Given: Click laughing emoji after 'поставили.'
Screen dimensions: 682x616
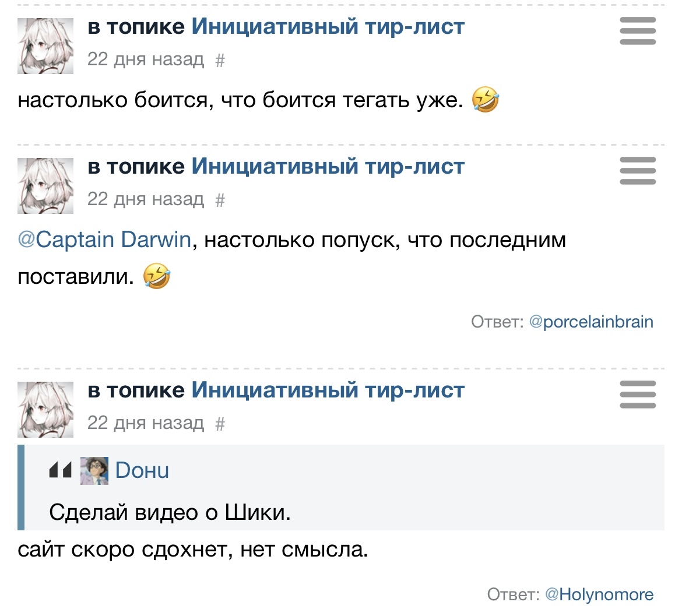Looking at the screenshot, I should point(157,276).
